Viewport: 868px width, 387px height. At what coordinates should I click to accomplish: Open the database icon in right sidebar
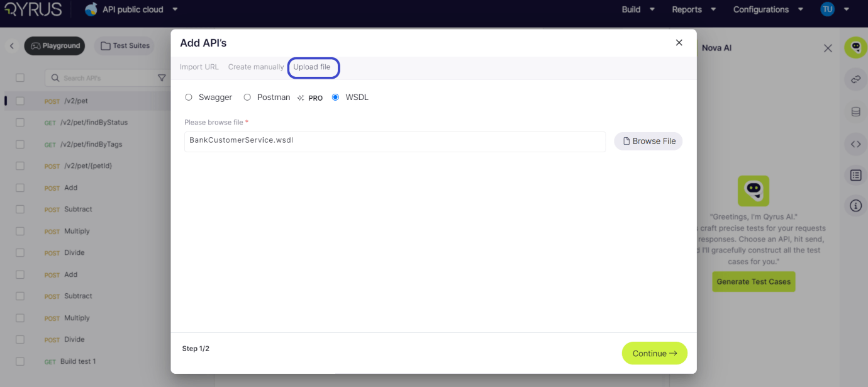point(855,112)
